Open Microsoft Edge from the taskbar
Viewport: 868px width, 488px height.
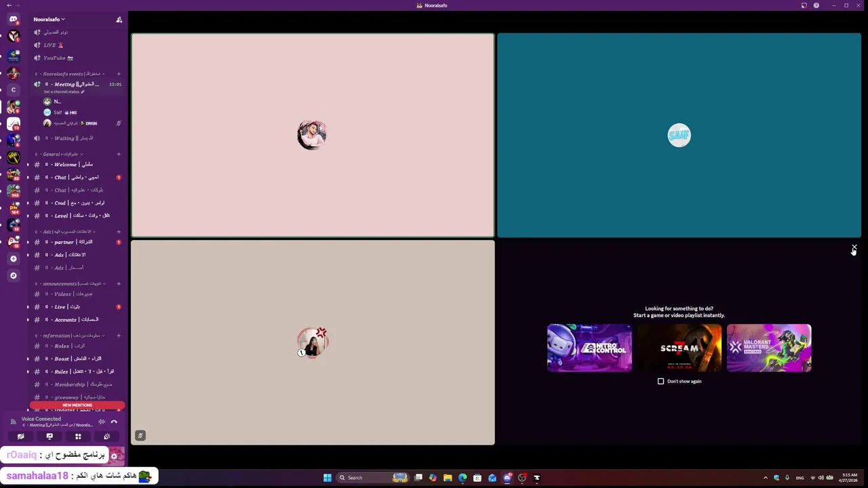point(462,478)
